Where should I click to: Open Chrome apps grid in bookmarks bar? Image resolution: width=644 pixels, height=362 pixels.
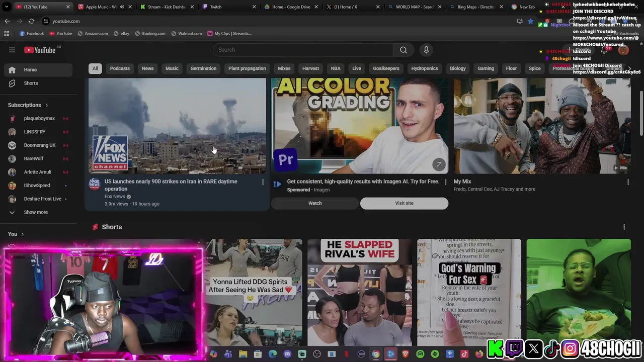(7, 34)
